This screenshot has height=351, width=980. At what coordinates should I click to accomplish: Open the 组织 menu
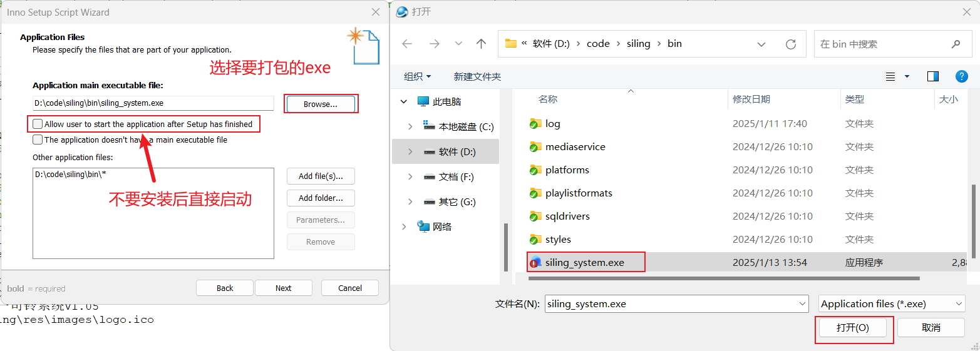(x=417, y=76)
